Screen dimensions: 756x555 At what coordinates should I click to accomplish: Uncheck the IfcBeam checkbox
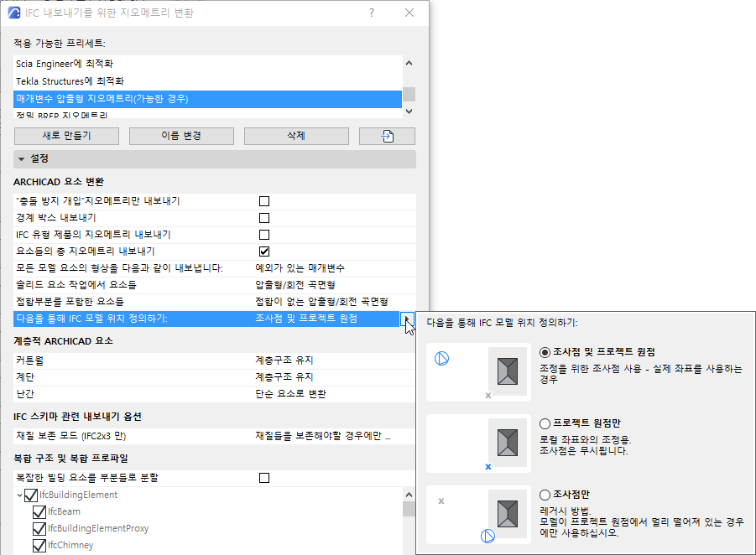39,512
